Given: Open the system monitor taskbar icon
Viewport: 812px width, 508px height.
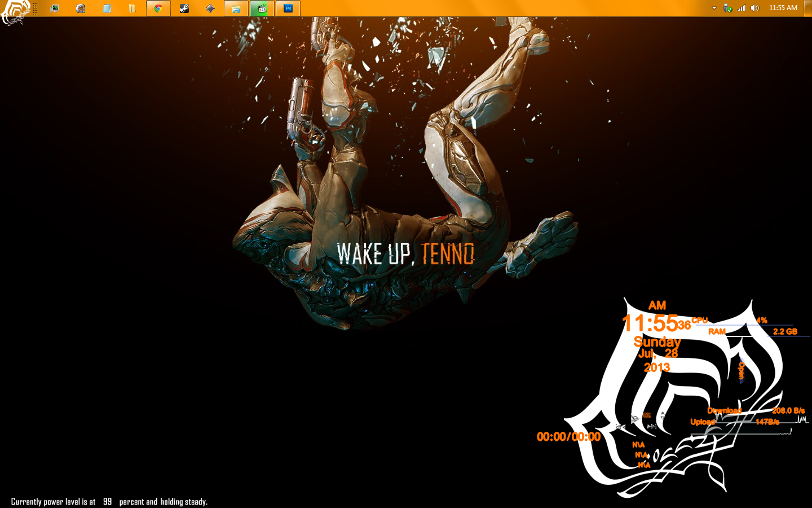Looking at the screenshot, I should pyautogui.click(x=55, y=8).
